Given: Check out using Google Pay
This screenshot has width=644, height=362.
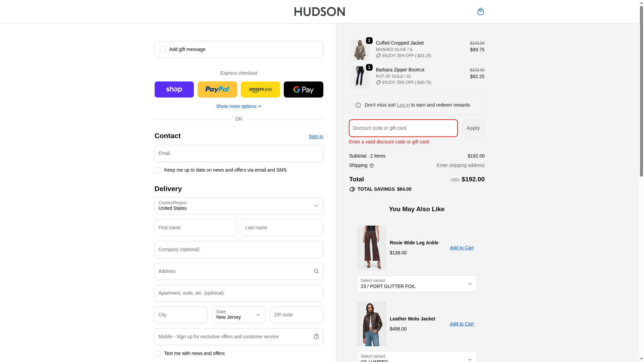Looking at the screenshot, I should (x=303, y=89).
